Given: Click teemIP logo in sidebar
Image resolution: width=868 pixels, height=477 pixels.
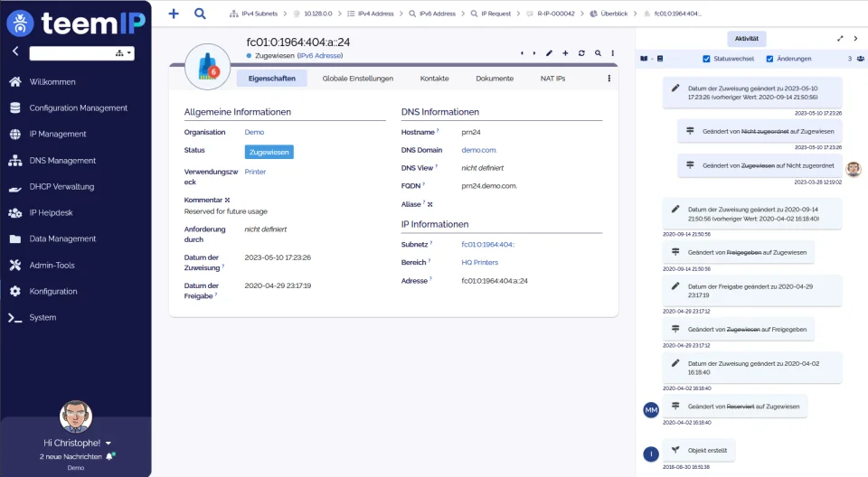Looking at the screenshot, I should coord(76,23).
